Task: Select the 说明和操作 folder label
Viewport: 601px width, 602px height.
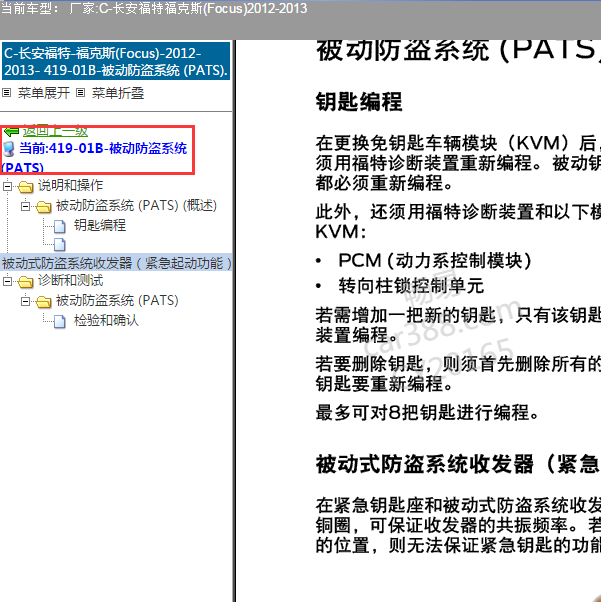Action: pyautogui.click(x=70, y=186)
